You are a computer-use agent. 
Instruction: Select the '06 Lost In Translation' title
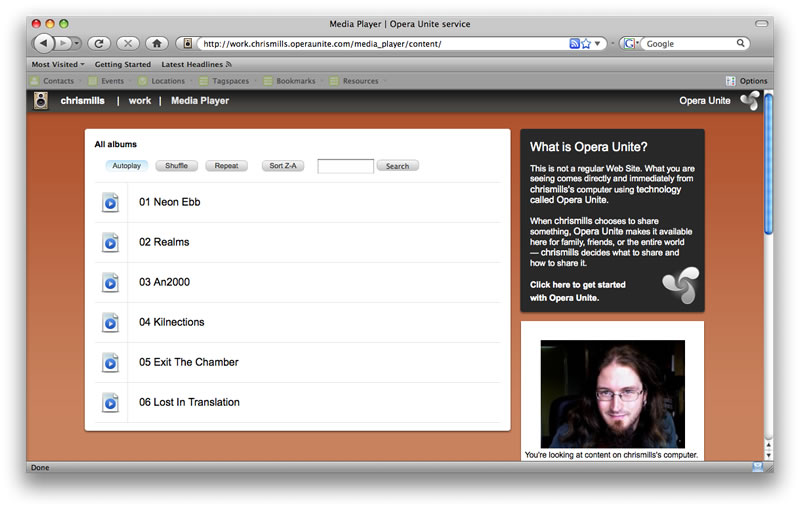(x=189, y=402)
